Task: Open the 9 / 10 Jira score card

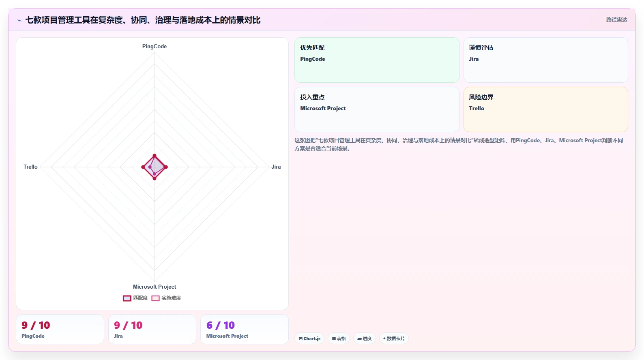Action: coord(152,329)
